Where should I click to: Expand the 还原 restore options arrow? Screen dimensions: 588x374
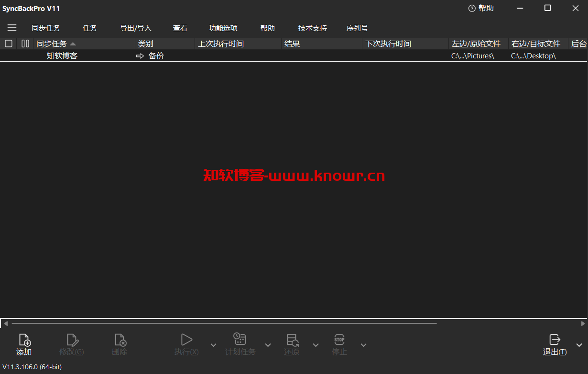pos(316,345)
